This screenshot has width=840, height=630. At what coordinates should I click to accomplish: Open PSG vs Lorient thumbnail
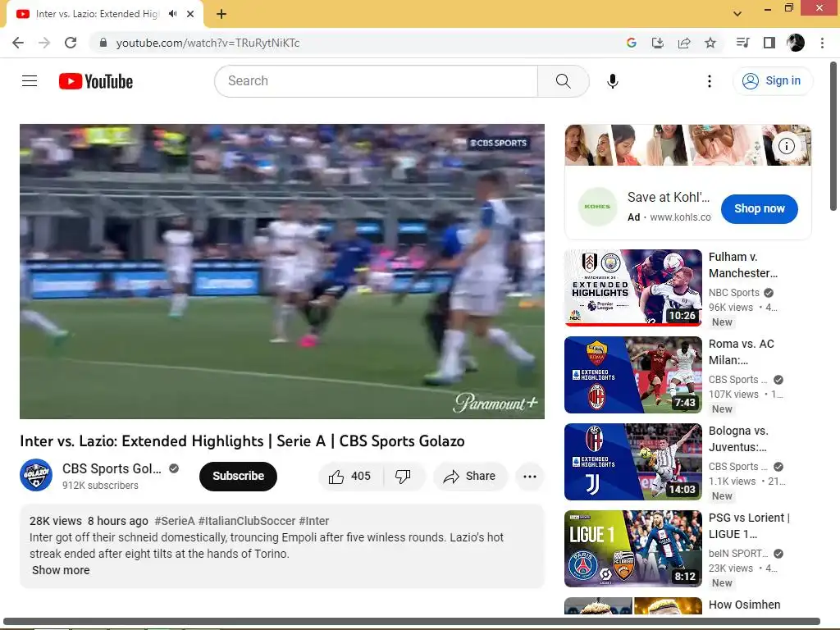tap(632, 549)
